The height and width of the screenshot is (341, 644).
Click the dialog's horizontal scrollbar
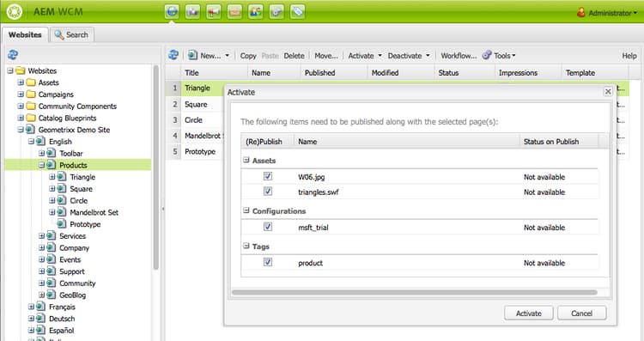(x=415, y=293)
